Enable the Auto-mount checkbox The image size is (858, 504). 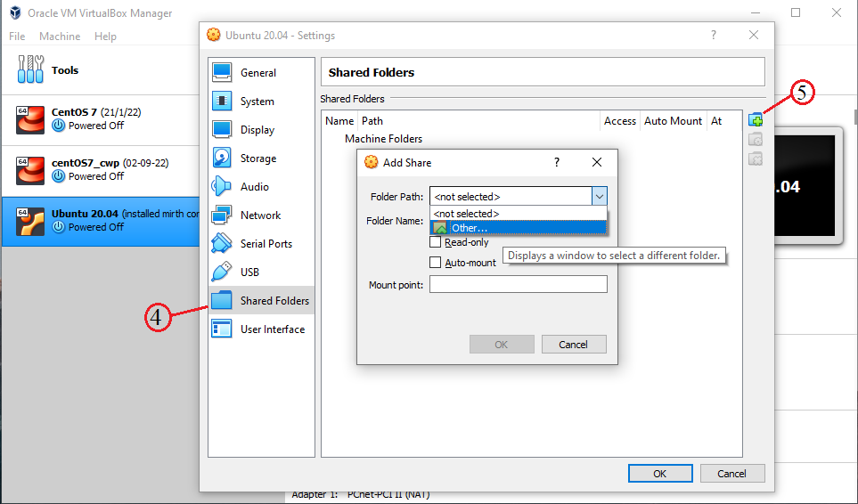pyautogui.click(x=435, y=263)
